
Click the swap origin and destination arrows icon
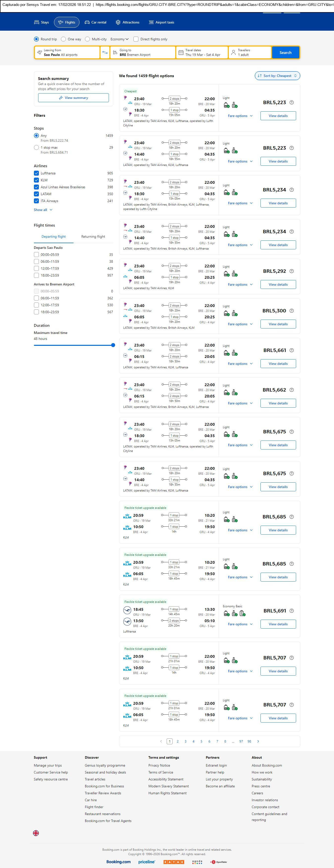(105, 53)
